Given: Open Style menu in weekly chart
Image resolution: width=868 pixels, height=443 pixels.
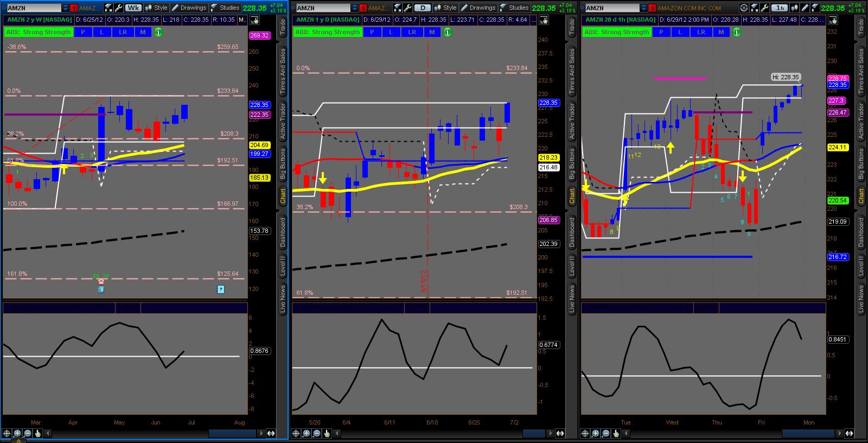Looking at the screenshot, I should tap(156, 8).
